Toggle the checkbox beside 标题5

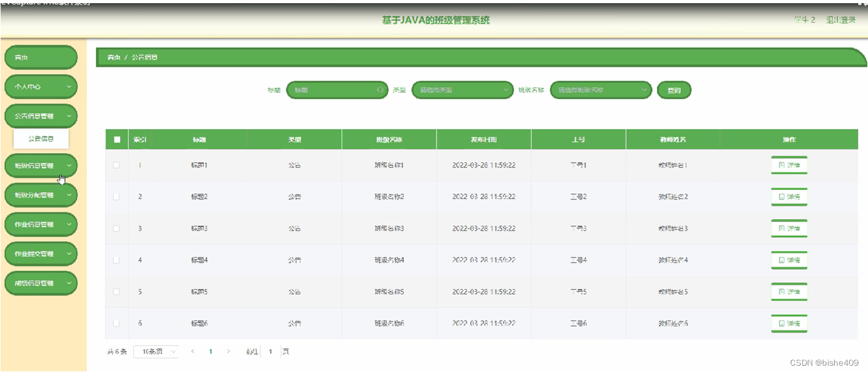pos(116,292)
